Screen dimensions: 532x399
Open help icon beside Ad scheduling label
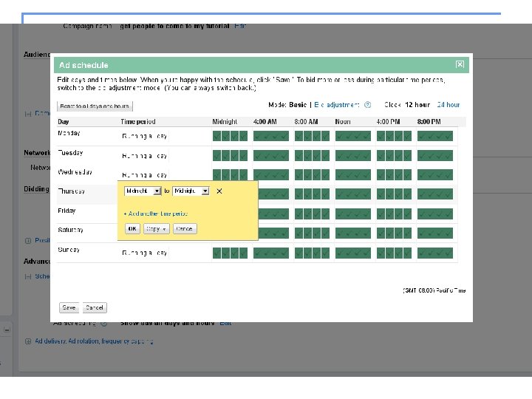(x=104, y=324)
